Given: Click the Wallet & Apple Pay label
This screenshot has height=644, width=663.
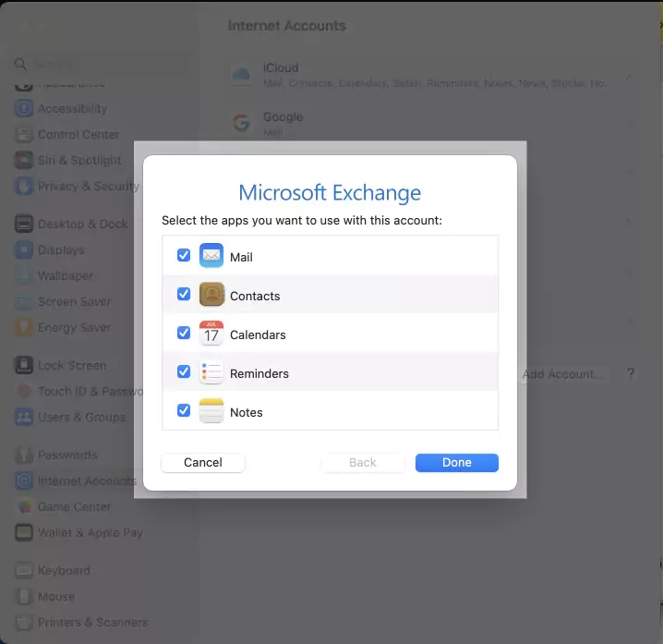Looking at the screenshot, I should point(90,533).
